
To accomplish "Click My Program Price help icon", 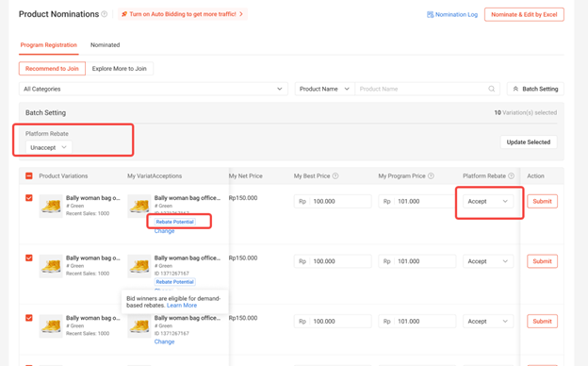I will pyautogui.click(x=431, y=176).
